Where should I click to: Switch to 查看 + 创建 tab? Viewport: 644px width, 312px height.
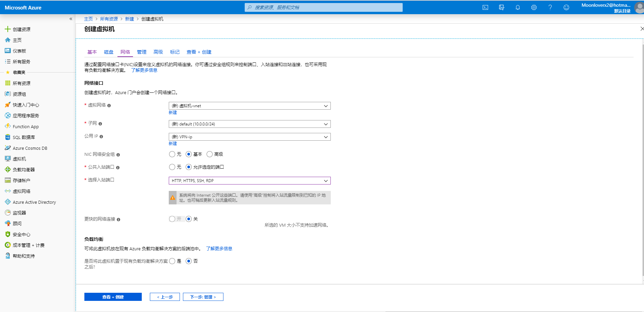pyautogui.click(x=199, y=52)
